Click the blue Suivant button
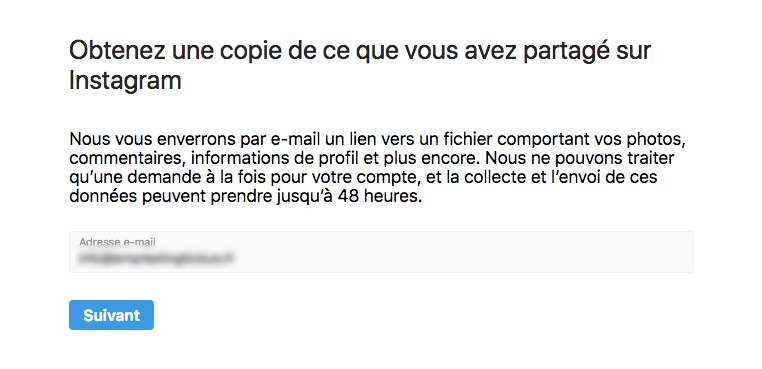This screenshot has height=369, width=762. point(111,315)
